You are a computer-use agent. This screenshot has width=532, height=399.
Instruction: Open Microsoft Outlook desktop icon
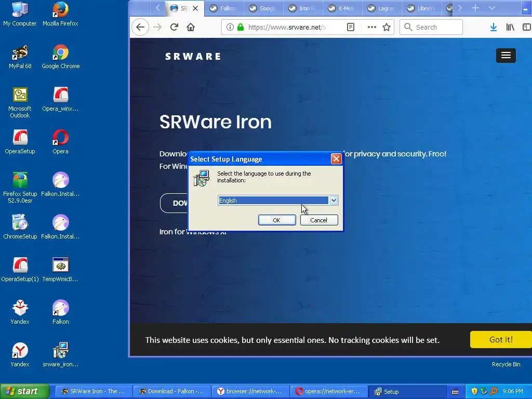20,102
